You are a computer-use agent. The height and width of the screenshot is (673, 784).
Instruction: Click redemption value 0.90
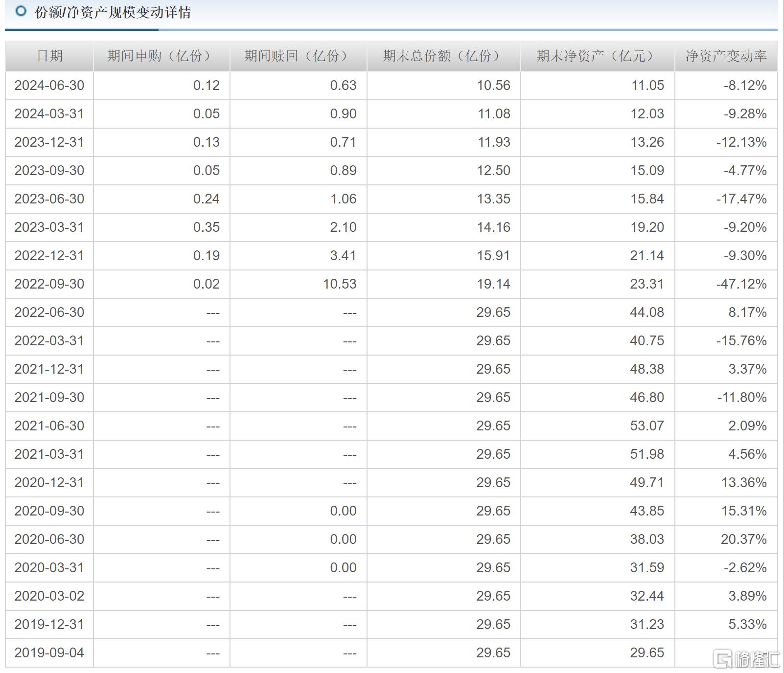343,114
